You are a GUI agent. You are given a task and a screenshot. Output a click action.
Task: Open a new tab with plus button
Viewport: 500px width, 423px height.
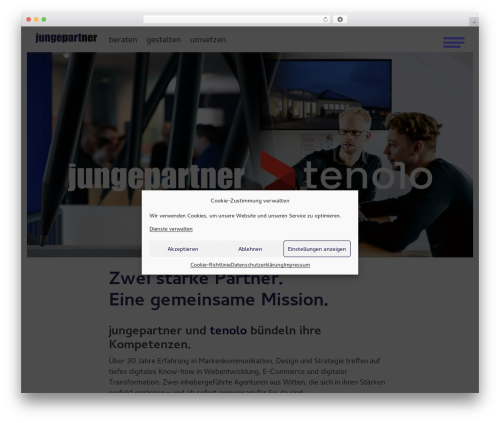(474, 22)
